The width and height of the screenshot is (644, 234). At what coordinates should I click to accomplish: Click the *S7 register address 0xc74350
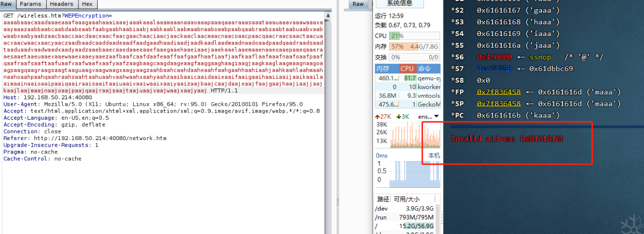coord(496,69)
